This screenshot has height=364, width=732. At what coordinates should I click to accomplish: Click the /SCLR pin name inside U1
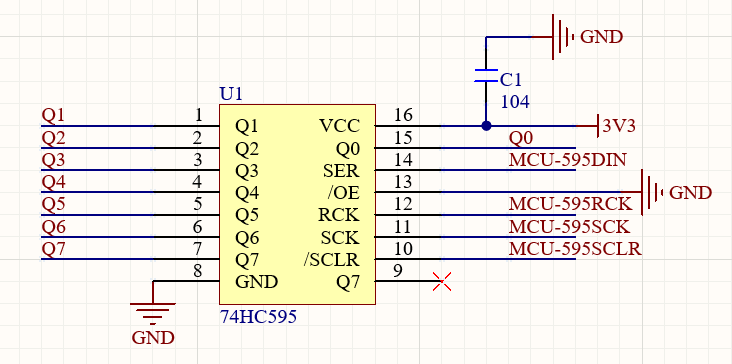coord(331,259)
